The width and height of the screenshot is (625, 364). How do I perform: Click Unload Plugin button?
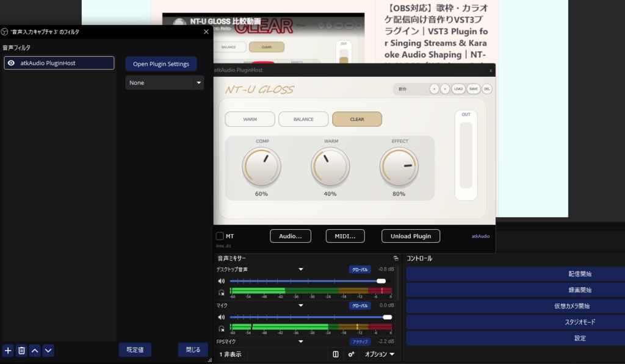[x=411, y=236]
